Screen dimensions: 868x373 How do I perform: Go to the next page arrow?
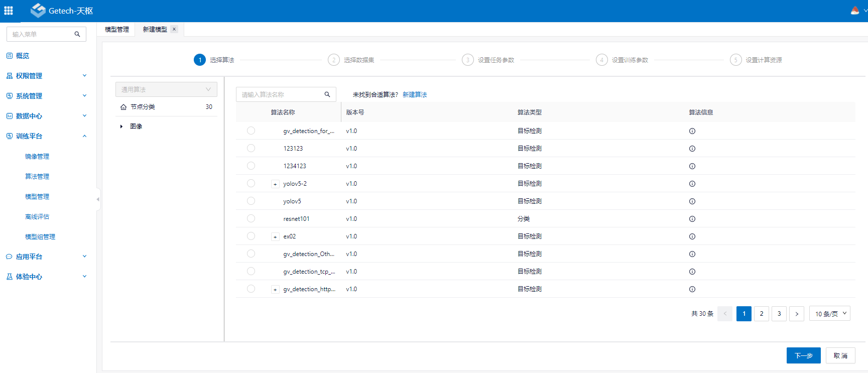797,314
